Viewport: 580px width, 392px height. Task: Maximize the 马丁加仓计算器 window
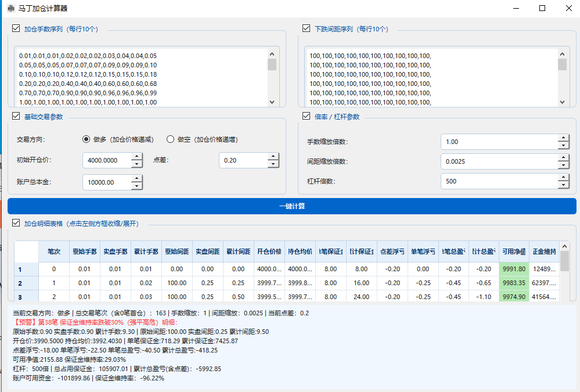[x=542, y=8]
